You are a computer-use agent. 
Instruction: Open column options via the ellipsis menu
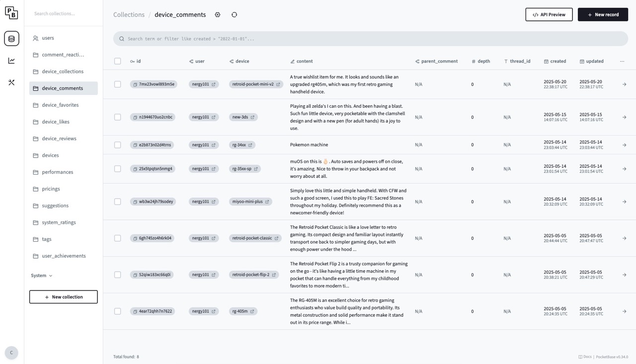pyautogui.click(x=622, y=61)
